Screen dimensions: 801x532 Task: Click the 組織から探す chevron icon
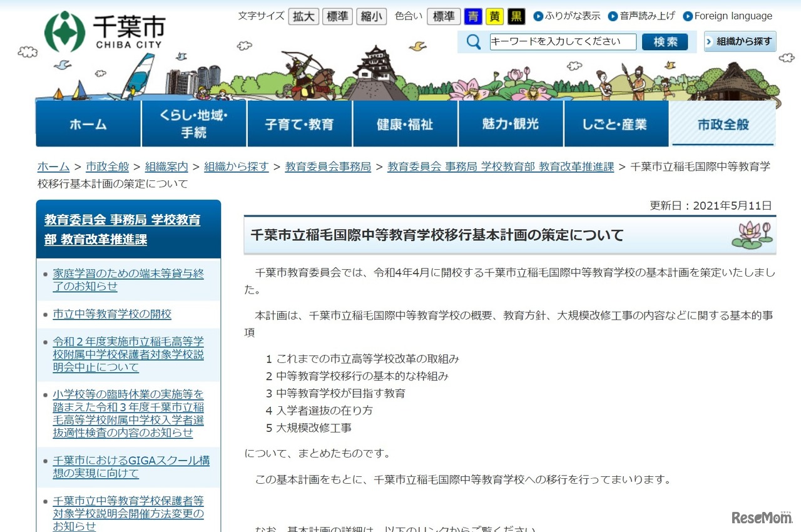708,41
